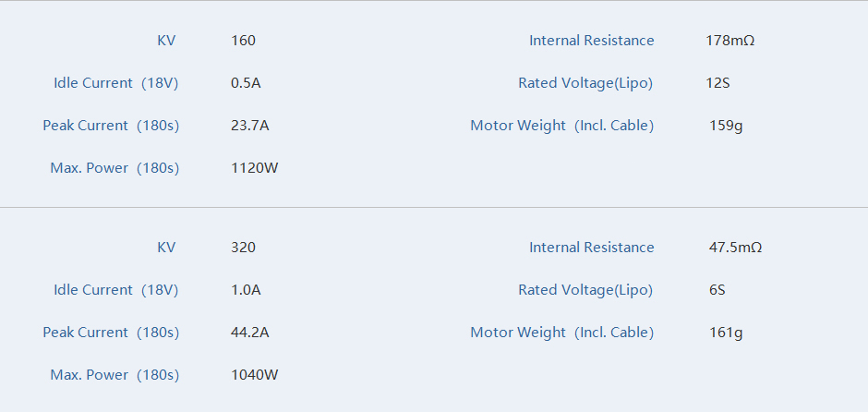Screen dimensions: 868x412
Task: Click the KV value 160
Action: click(x=243, y=41)
